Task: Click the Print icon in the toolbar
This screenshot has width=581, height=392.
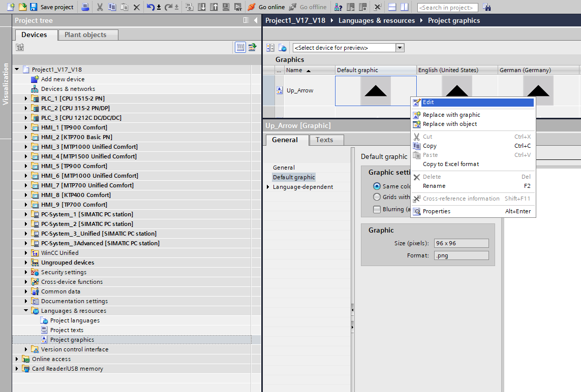Action: (x=85, y=7)
